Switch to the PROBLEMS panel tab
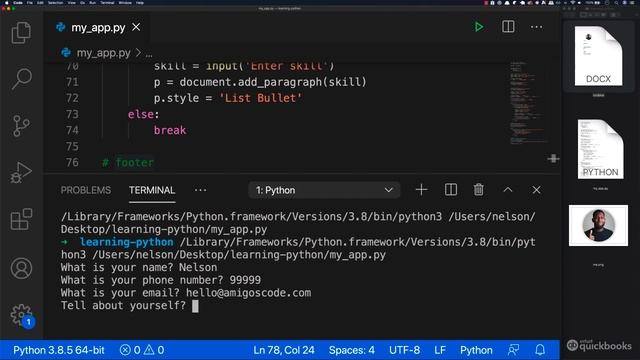640x360 pixels. [x=86, y=190]
